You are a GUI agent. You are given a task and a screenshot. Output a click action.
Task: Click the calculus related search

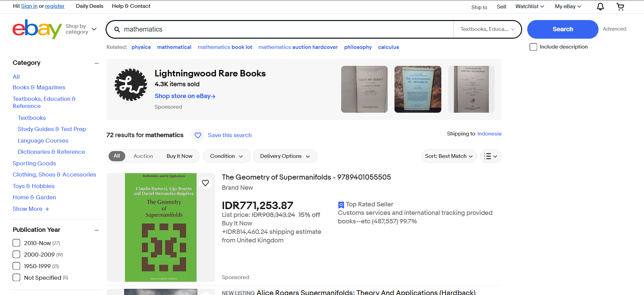tap(388, 47)
